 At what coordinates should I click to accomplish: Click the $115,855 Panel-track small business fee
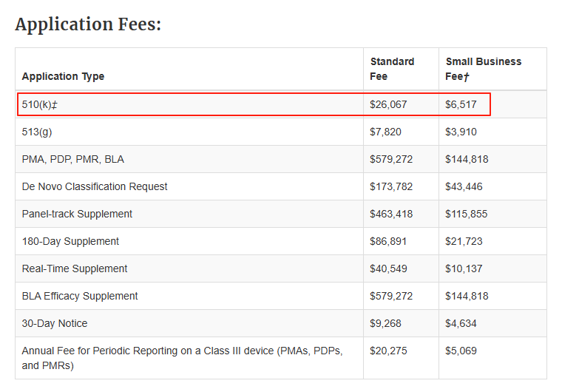coord(467,214)
